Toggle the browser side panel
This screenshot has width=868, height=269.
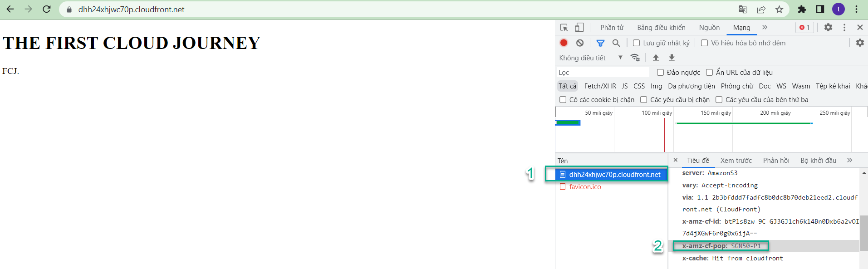coord(820,10)
